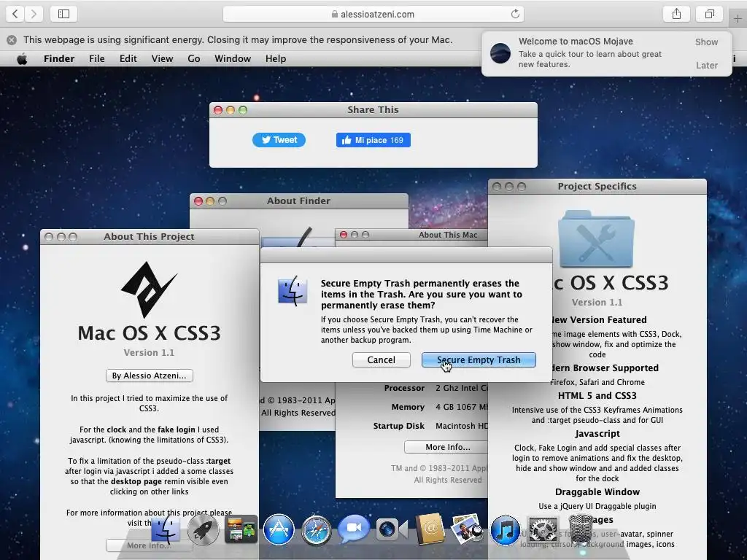Go forward with Safari's forward arrow
This screenshot has height=560, width=747.
34,14
